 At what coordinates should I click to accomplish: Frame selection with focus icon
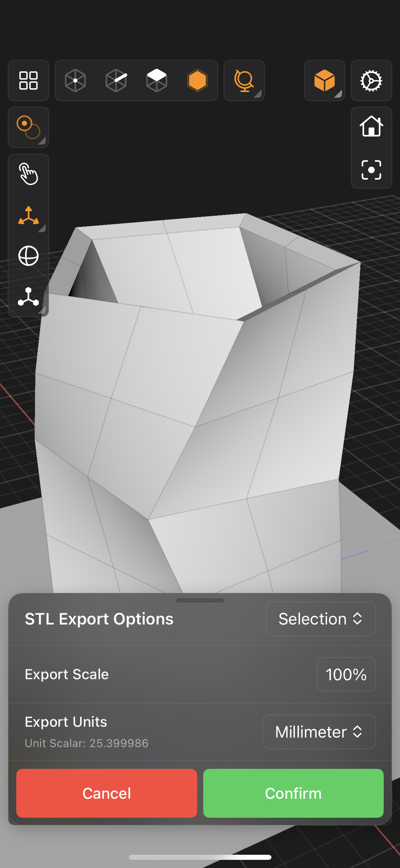coord(372,170)
